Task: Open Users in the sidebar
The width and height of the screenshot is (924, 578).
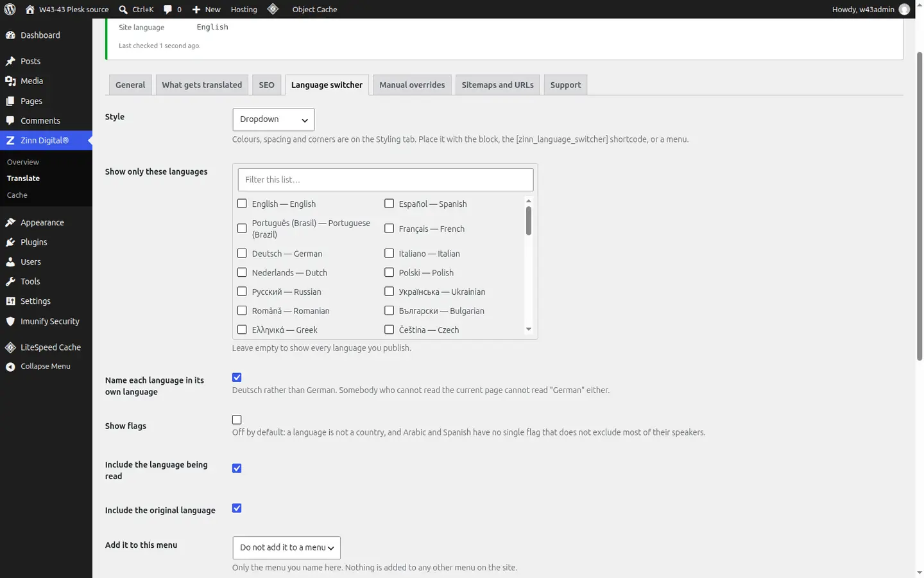Action: (46, 262)
